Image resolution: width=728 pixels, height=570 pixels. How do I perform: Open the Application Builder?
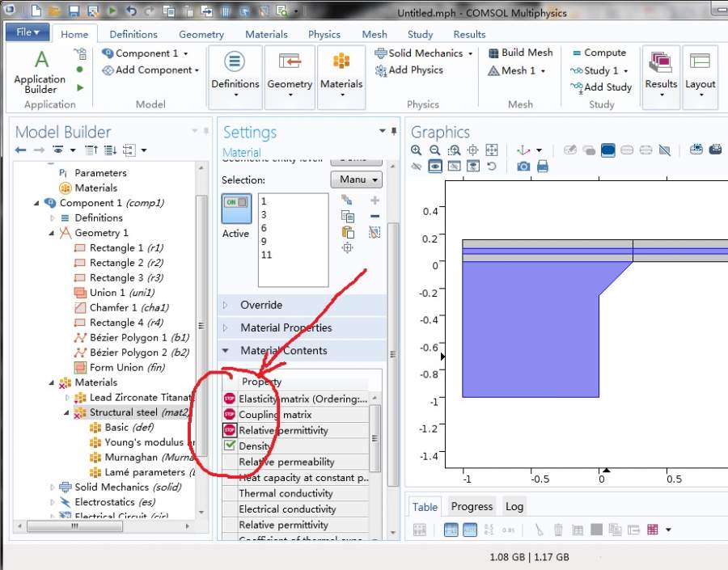(40, 72)
